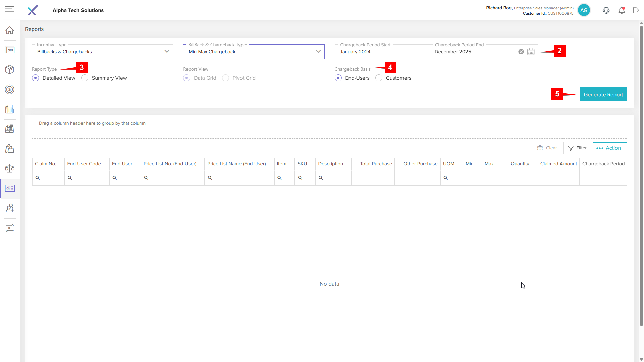Sort by Claimed Amount column header
This screenshot has width=644, height=362.
558,164
